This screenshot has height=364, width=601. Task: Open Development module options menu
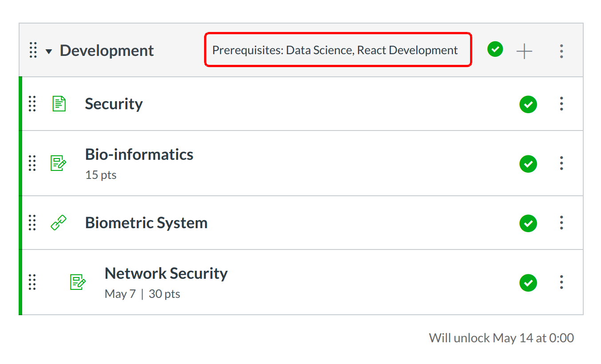tap(561, 51)
